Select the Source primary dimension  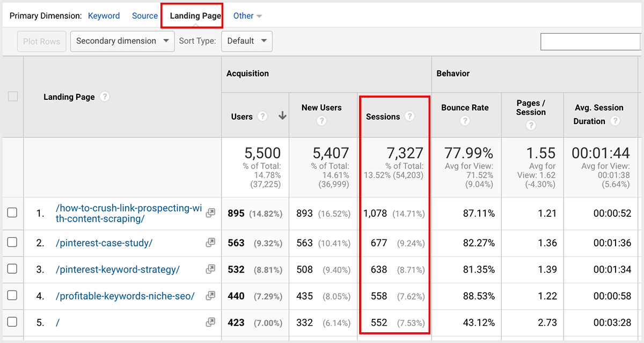pyautogui.click(x=144, y=16)
